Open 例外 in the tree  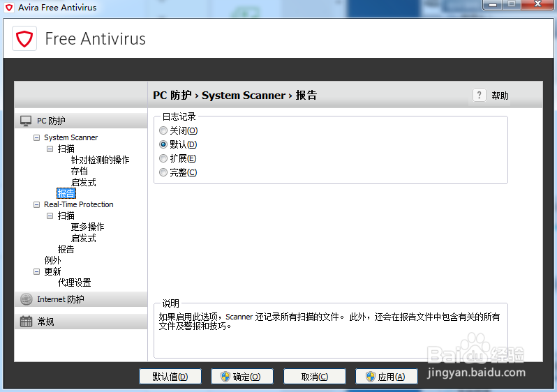(52, 261)
